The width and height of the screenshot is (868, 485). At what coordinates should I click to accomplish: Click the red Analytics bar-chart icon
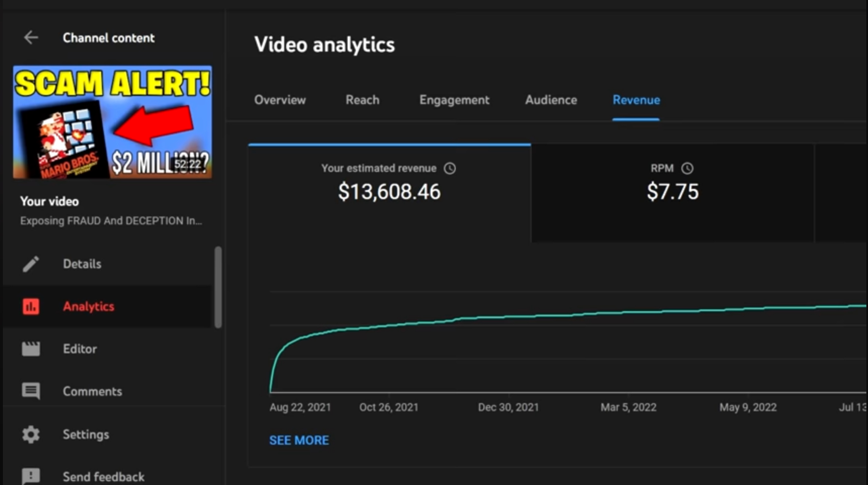pyautogui.click(x=31, y=307)
